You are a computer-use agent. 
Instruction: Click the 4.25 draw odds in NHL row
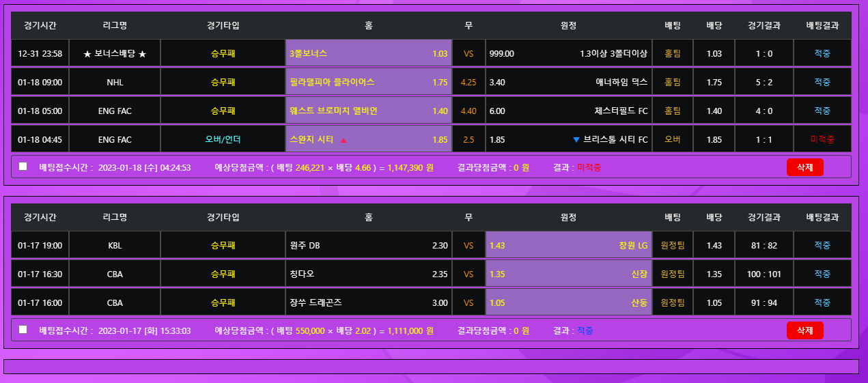click(x=468, y=83)
